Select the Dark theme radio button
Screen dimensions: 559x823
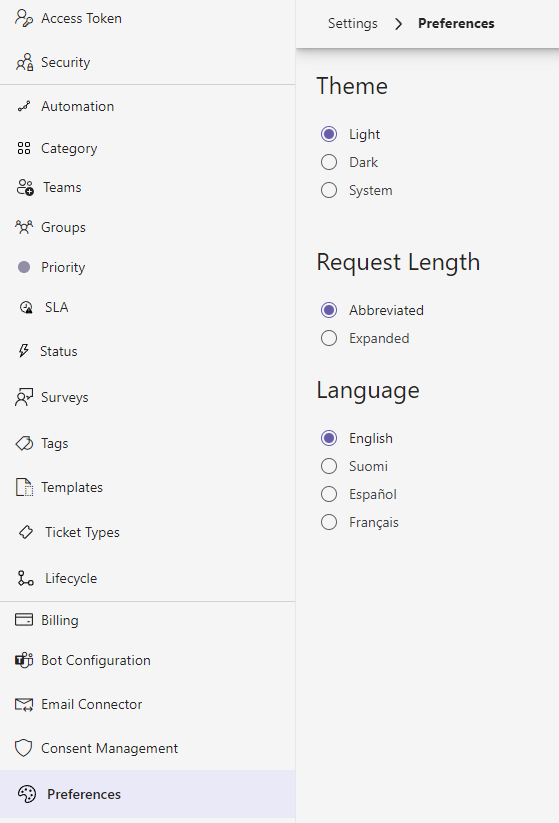tap(329, 162)
